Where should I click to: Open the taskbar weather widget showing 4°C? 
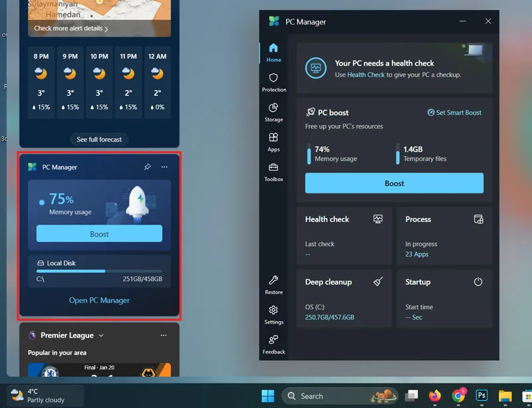click(x=45, y=396)
